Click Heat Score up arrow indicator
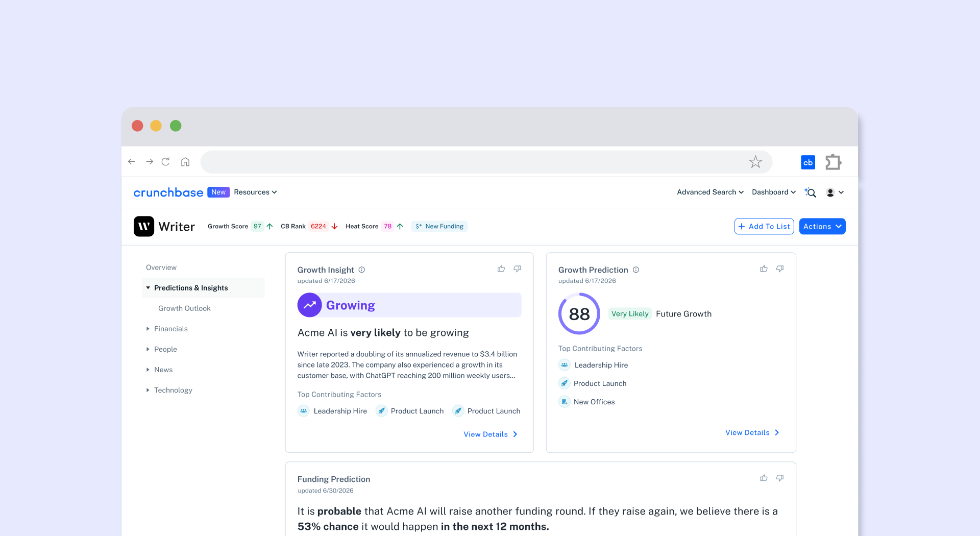980x536 pixels. [400, 226]
